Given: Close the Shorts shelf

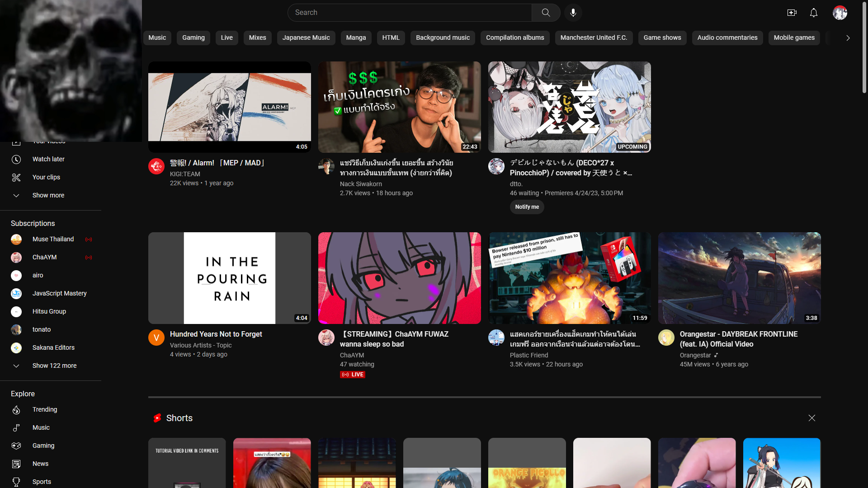Looking at the screenshot, I should pyautogui.click(x=811, y=418).
